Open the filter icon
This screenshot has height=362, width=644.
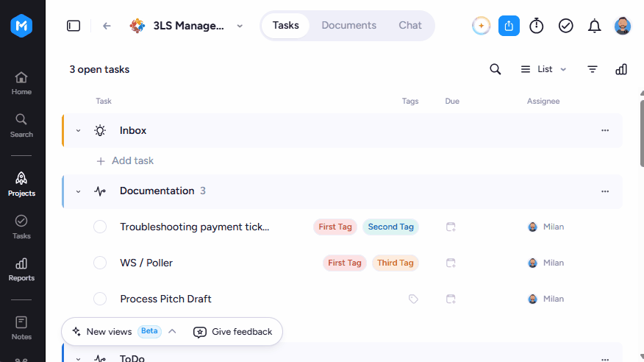pos(592,69)
